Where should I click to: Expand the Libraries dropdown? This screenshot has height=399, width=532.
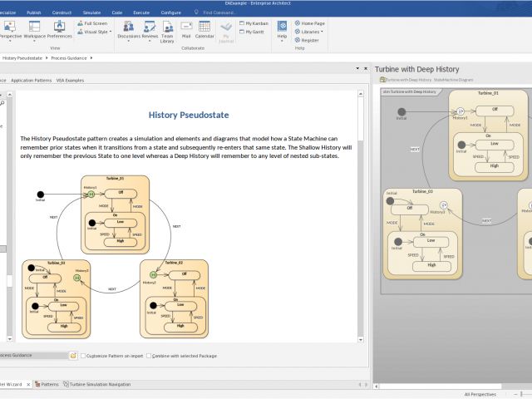[x=311, y=32]
